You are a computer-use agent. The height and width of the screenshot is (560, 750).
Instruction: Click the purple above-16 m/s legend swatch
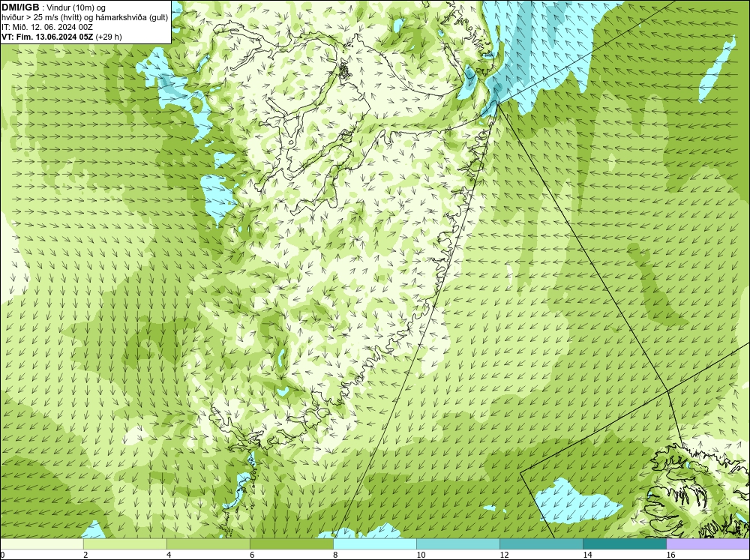pyautogui.click(x=708, y=544)
